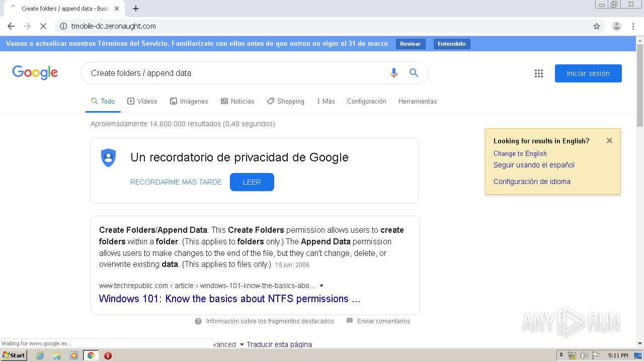The image size is (644, 362).
Task: Switch to Vídeos tab
Action: point(142,101)
